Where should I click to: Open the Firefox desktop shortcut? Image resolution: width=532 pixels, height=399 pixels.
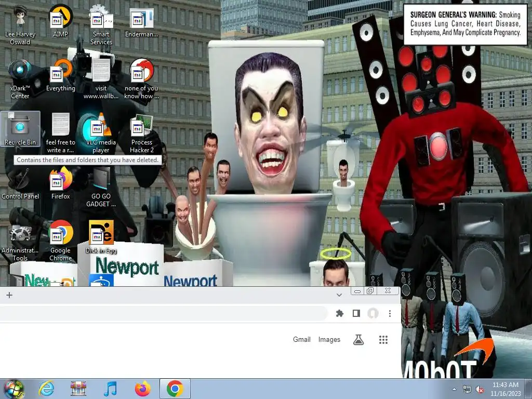[x=60, y=183]
